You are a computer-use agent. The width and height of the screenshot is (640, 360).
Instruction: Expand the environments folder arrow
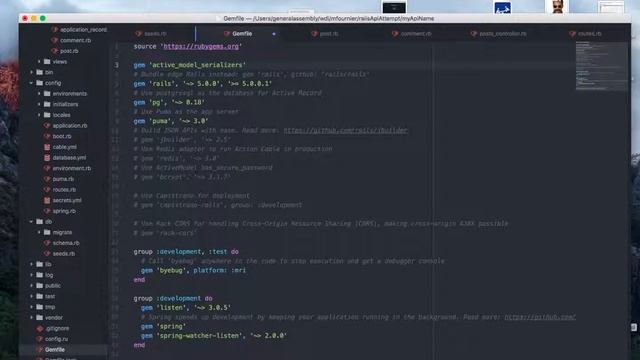[40, 93]
